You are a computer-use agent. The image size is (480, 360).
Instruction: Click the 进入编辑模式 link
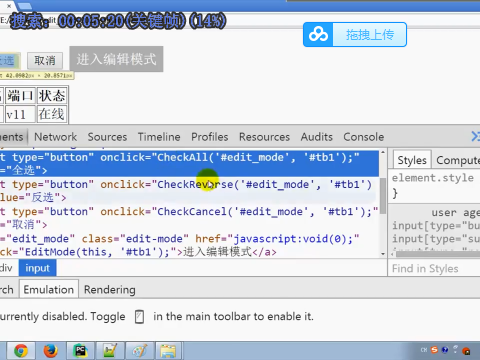[x=116, y=59]
